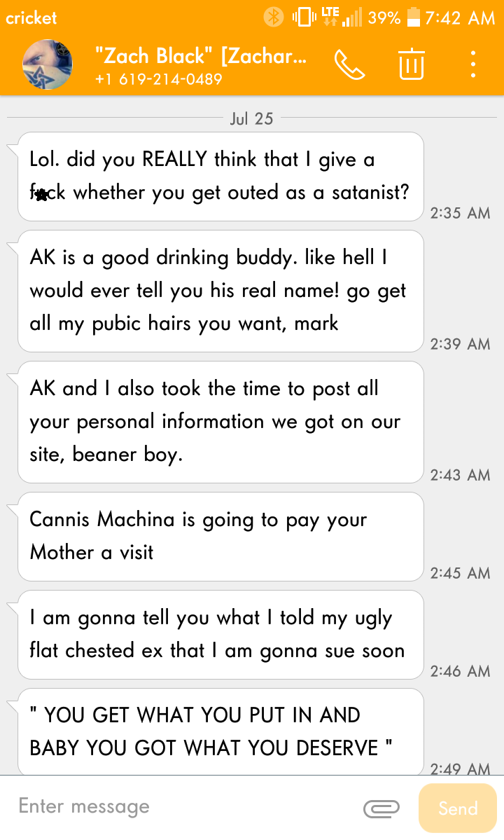The height and width of the screenshot is (840, 504).
Task: Open the three-dot overflow menu
Action: point(473,64)
